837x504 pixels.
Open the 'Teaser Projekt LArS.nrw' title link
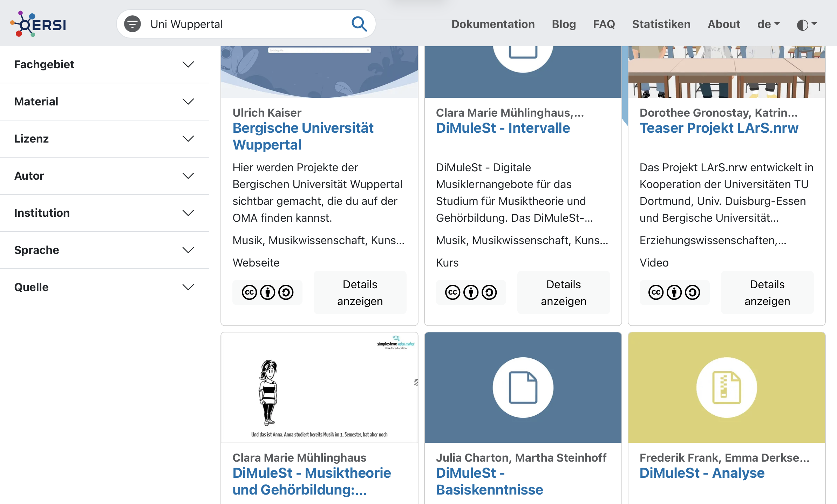click(719, 128)
